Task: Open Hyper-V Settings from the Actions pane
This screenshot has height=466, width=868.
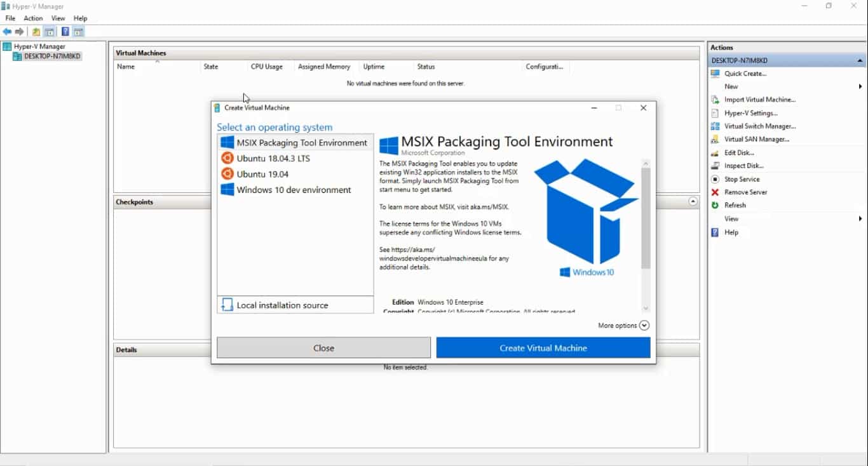Action: coord(751,113)
